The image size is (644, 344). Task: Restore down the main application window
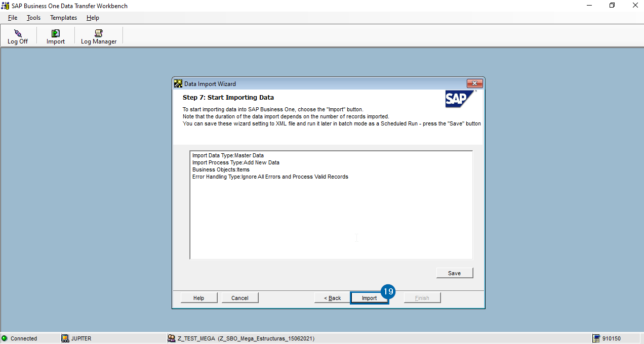pyautogui.click(x=612, y=6)
